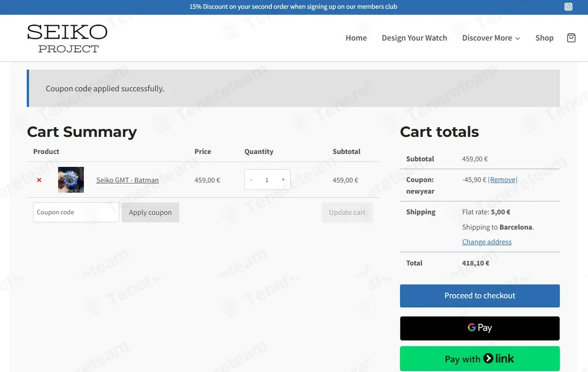Viewport: 588px width, 372px height.
Task: Open the Seiko GMT - Batman product thumbnail
Action: coord(71,180)
